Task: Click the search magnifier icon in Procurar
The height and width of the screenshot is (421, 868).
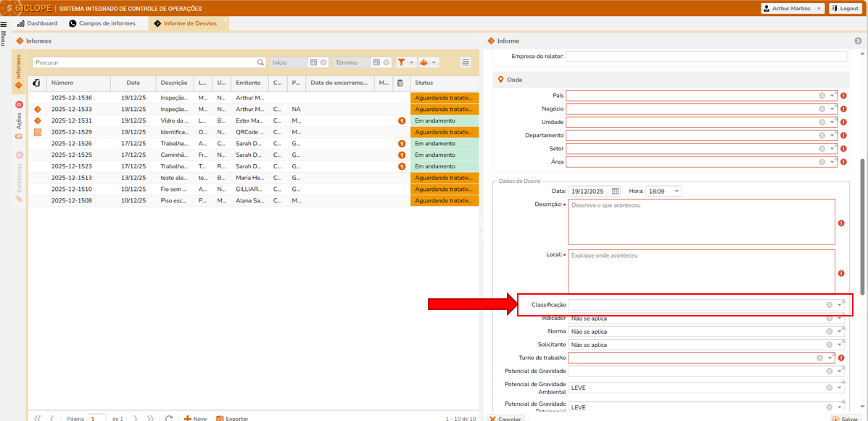Action: (260, 62)
